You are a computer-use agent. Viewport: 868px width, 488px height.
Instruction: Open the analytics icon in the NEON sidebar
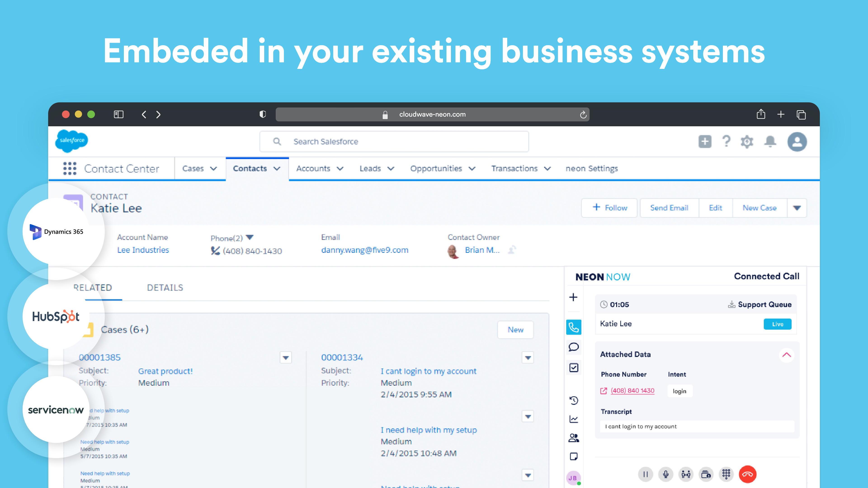tap(573, 419)
